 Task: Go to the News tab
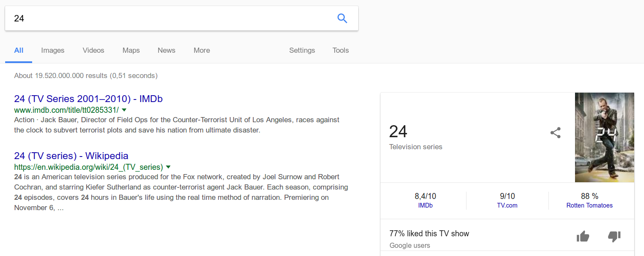[166, 50]
